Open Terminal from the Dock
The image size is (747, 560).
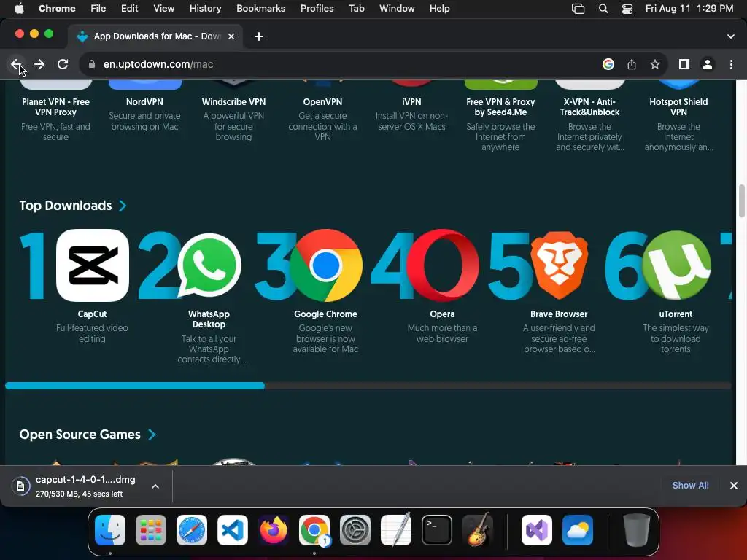(x=437, y=530)
